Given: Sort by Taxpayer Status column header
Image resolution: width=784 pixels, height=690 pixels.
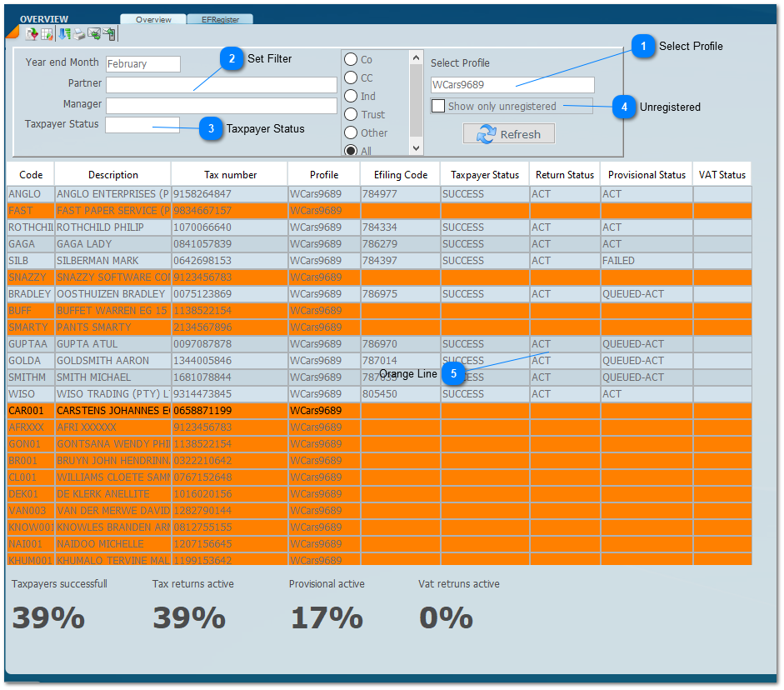Looking at the screenshot, I should (x=485, y=175).
